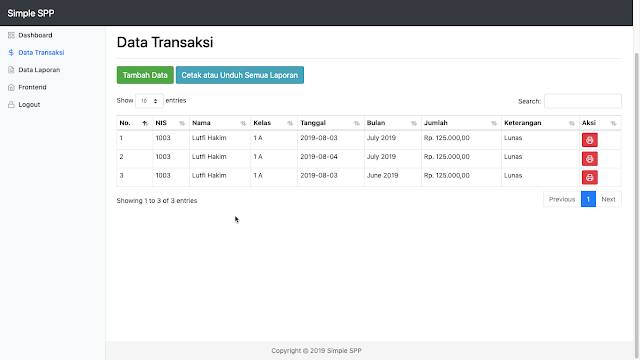Print the row 3 transaction for June 2019
This screenshot has height=360, width=640.
click(x=589, y=178)
